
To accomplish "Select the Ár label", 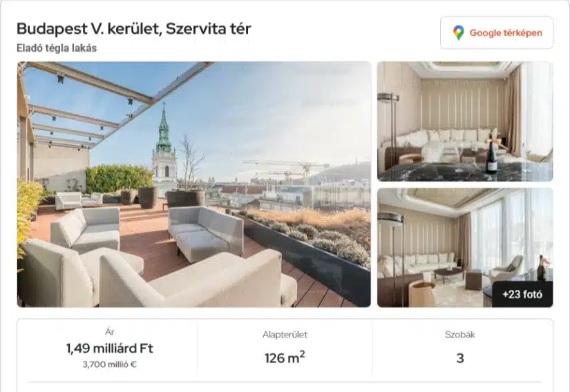I will pyautogui.click(x=110, y=332).
